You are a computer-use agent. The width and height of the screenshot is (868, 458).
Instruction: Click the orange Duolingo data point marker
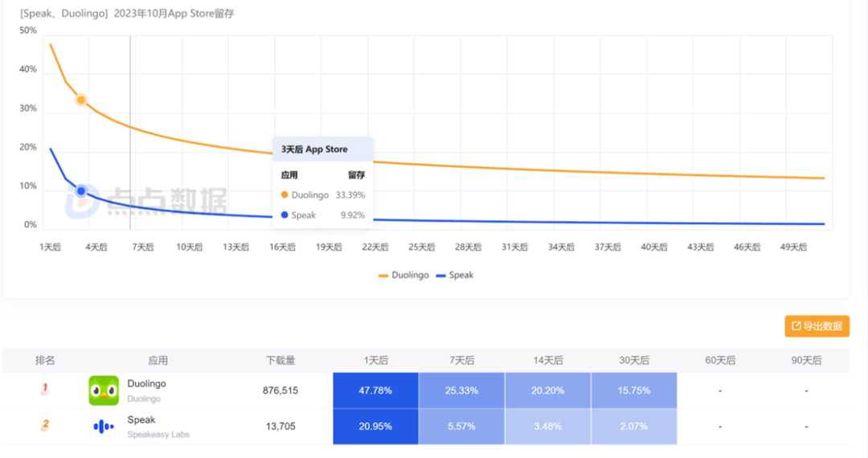[x=81, y=100]
